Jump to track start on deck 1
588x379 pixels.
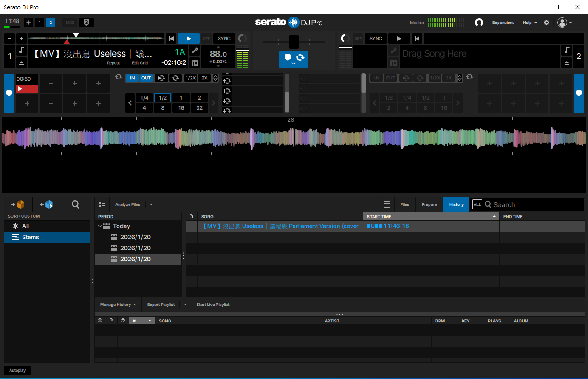[171, 39]
